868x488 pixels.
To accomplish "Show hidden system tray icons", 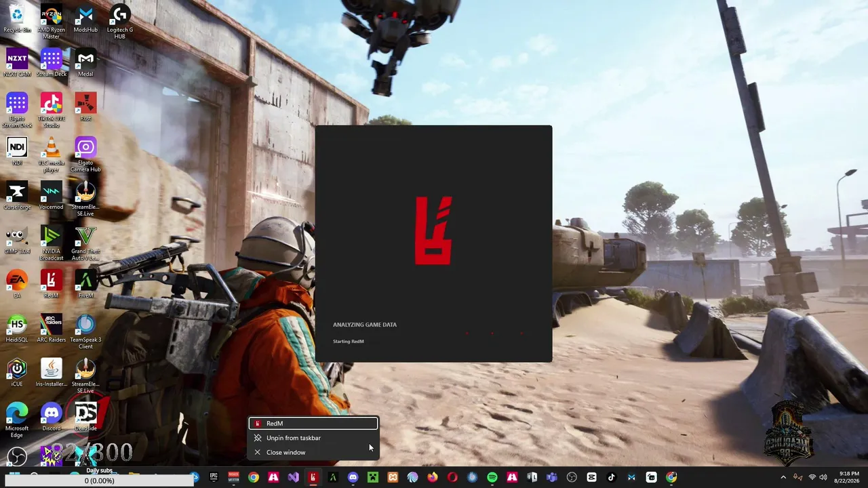I will tap(783, 477).
